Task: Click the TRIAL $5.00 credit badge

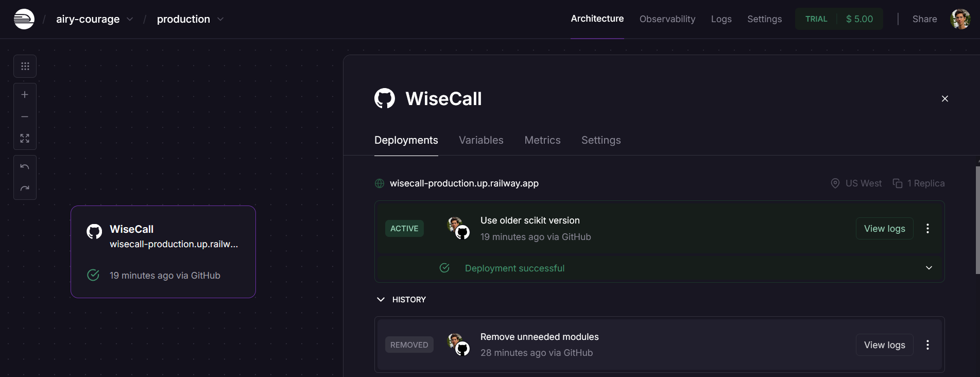Action: (x=839, y=19)
